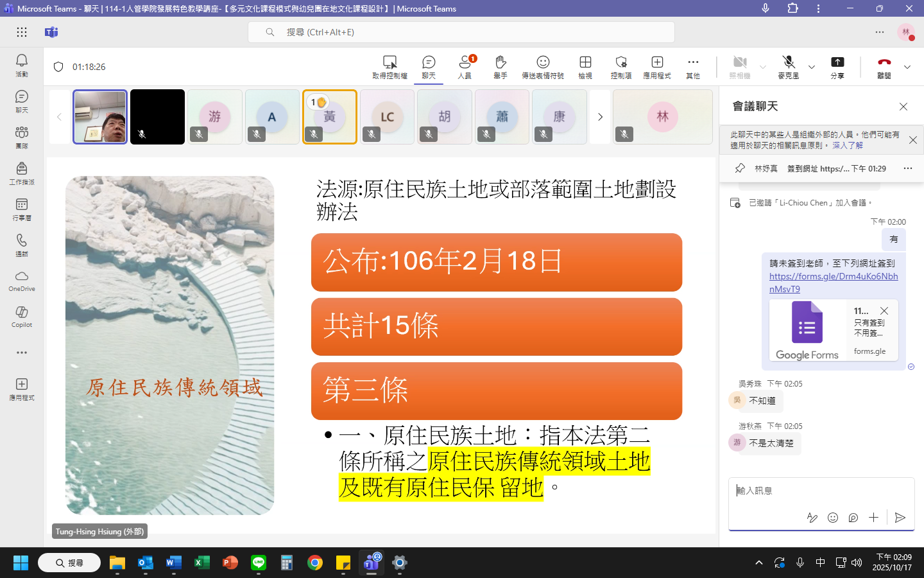Viewport: 924px width, 578px height.
Task: Open the emoji reactions (傳送表情符號) button
Action: (x=543, y=66)
